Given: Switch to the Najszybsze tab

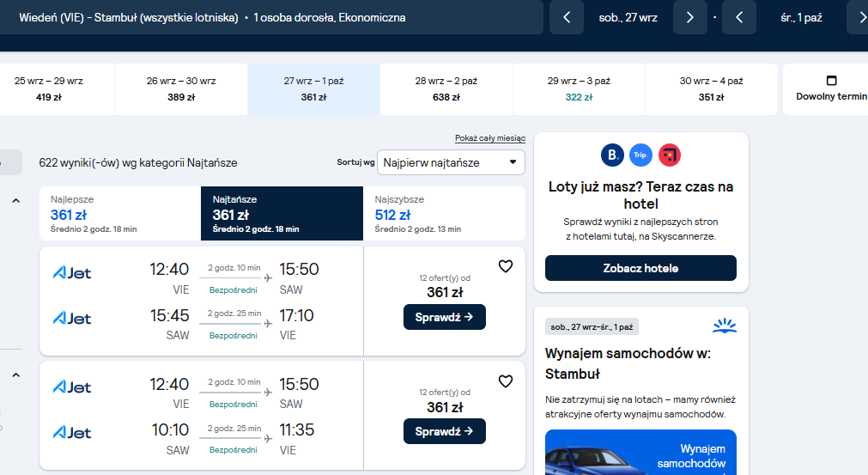Looking at the screenshot, I should point(444,214).
